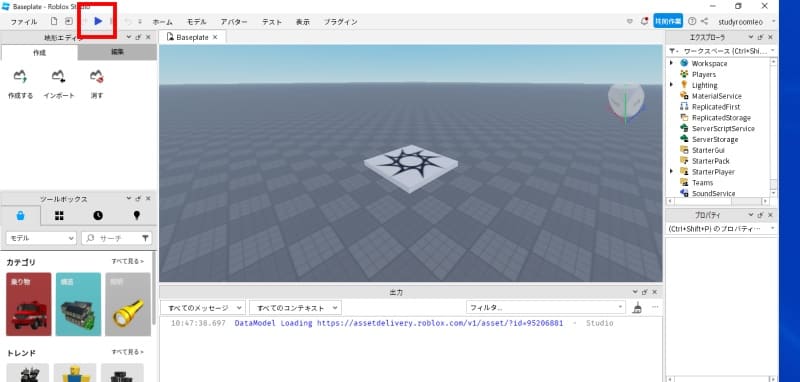Click the view orientation gizmo in viewport
This screenshot has width=800, height=382.
point(626,103)
